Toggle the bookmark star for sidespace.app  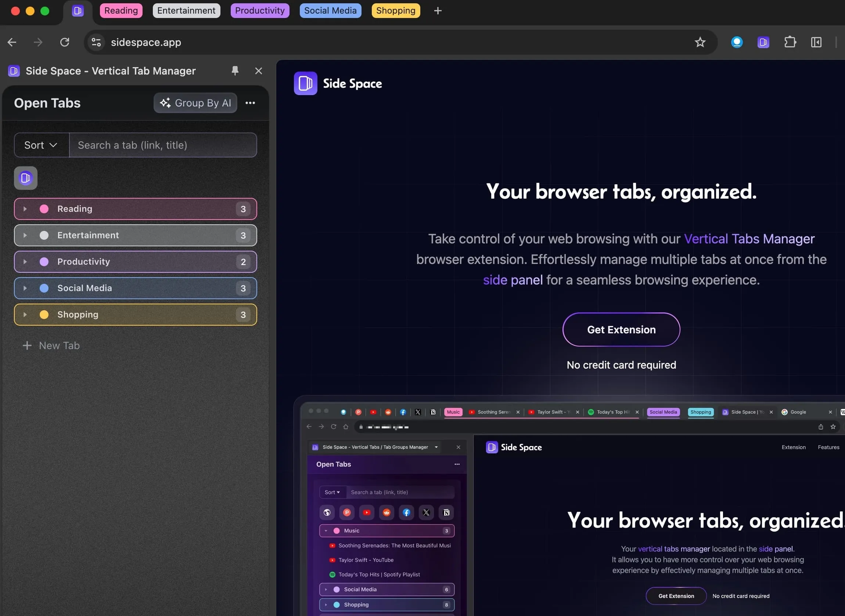(700, 42)
